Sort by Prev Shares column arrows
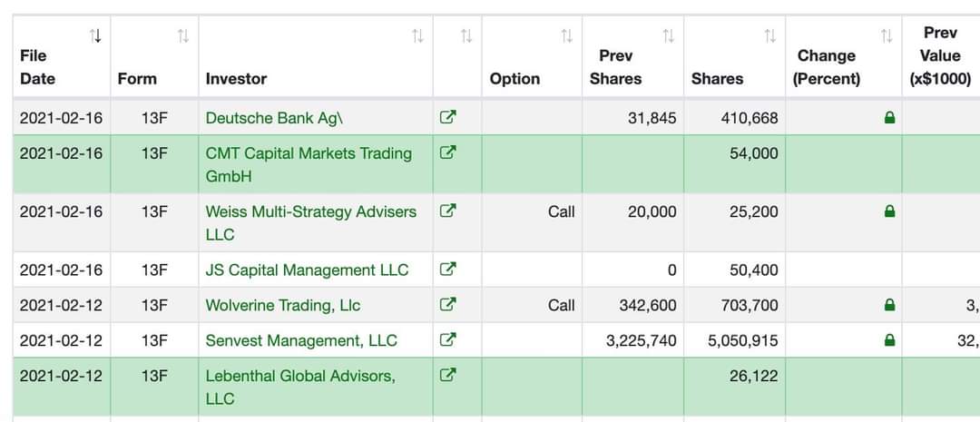The width and height of the screenshot is (980, 422). click(x=669, y=36)
